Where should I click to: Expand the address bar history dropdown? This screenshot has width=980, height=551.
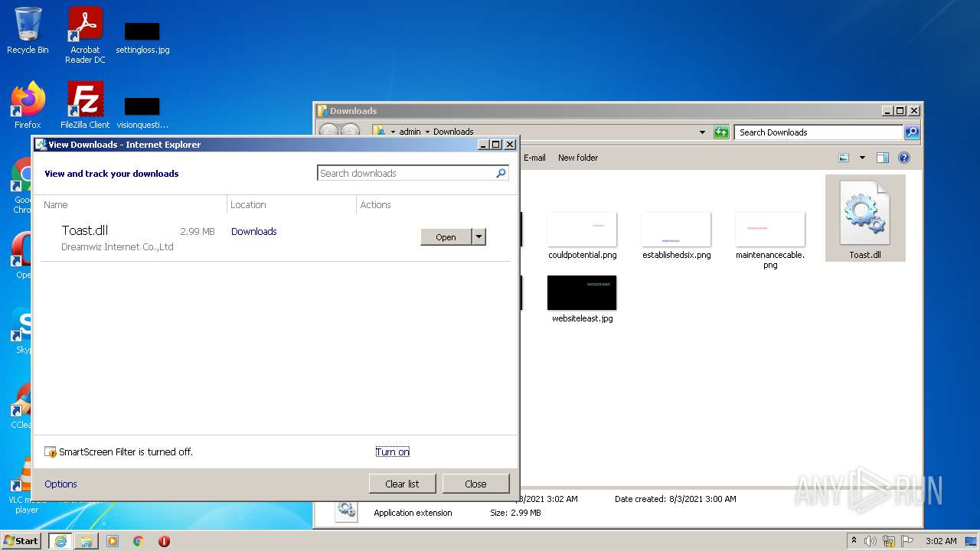click(702, 132)
